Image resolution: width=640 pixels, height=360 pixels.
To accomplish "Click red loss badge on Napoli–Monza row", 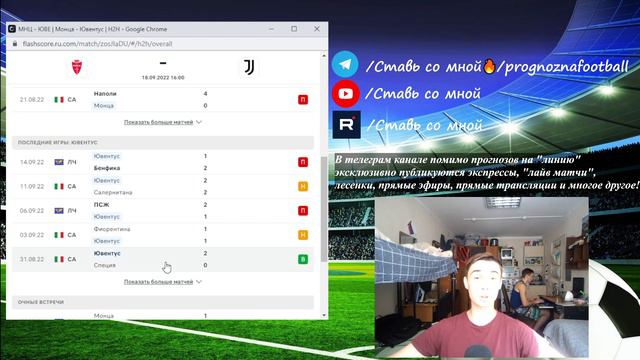I will pyautogui.click(x=303, y=100).
